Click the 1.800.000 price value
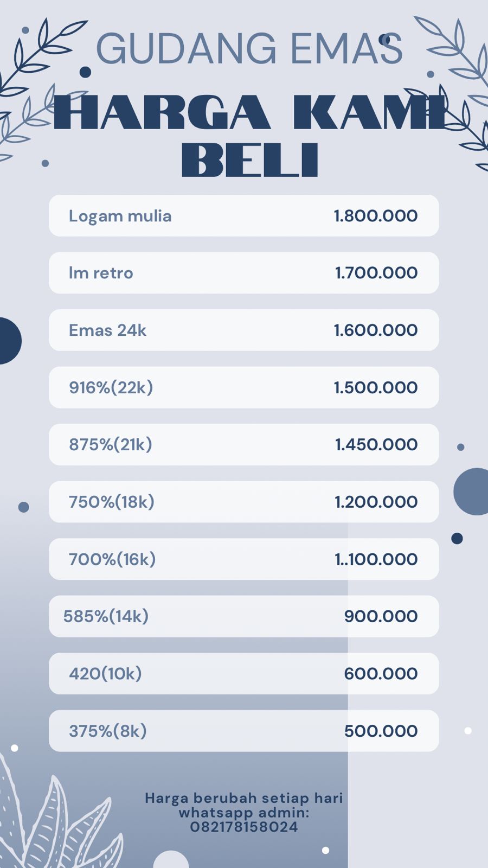 click(375, 216)
